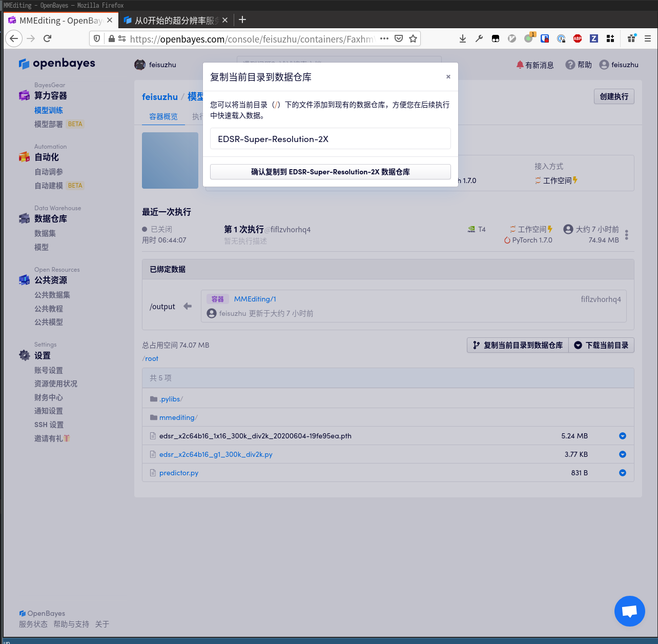This screenshot has height=644, width=658.
Task: Open the mmediting folder
Action: click(x=177, y=417)
